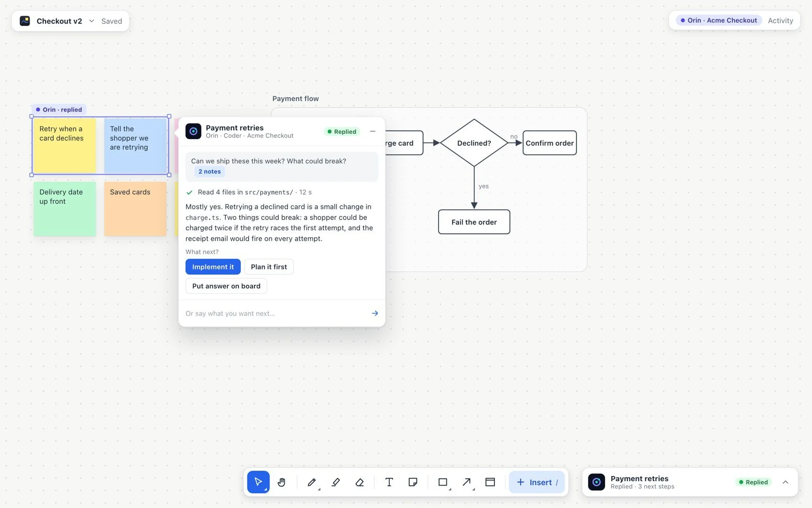Select the Hand pan tool
The image size is (812, 508).
[282, 482]
